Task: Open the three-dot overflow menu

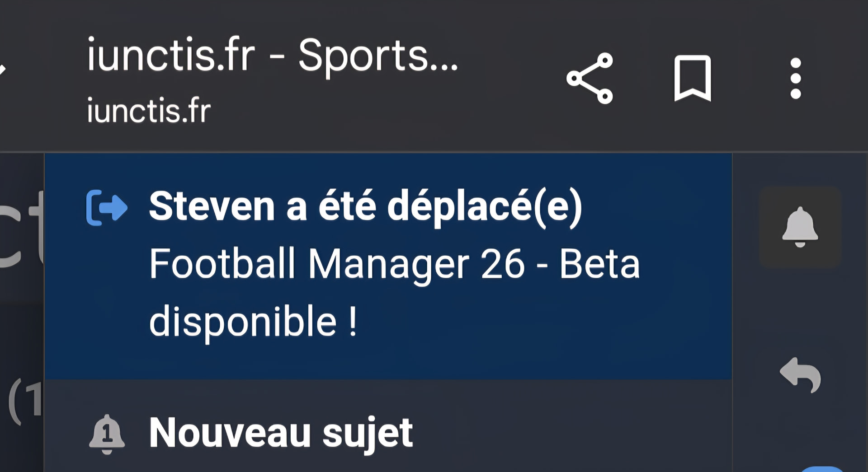Action: click(x=796, y=78)
